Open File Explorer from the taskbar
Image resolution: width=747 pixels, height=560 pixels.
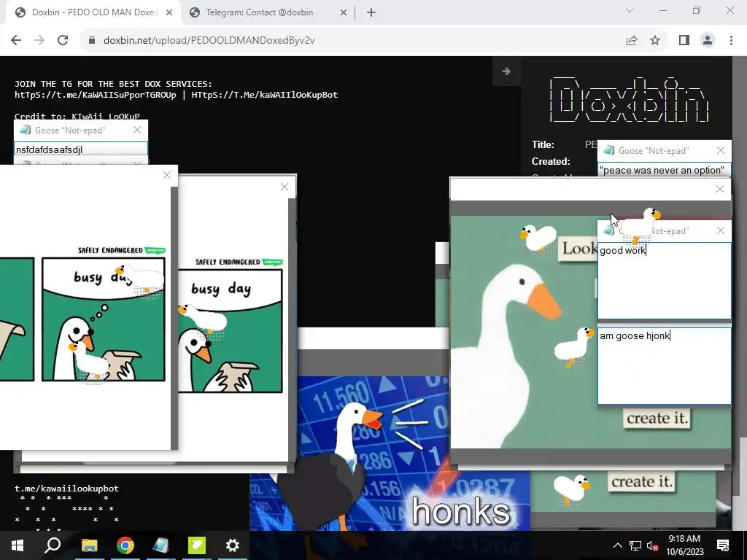[89, 545]
